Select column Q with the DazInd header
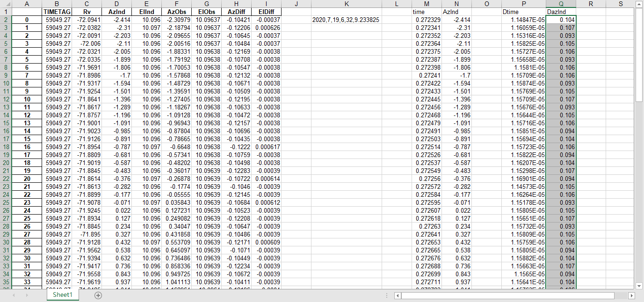 561,4
